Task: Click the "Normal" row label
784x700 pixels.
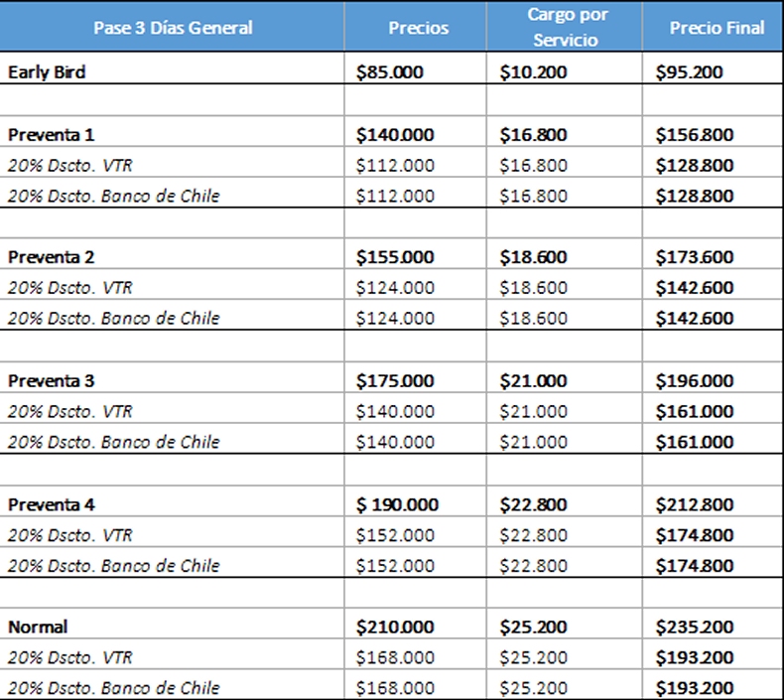Action: click(38, 627)
